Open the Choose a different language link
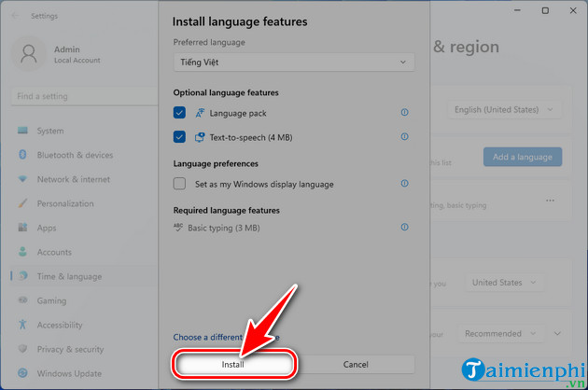Viewport: 588px width, 390px height. pyautogui.click(x=226, y=337)
